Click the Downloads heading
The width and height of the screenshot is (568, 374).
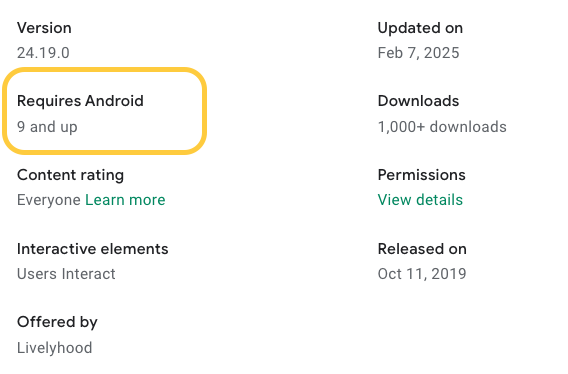coord(418,101)
